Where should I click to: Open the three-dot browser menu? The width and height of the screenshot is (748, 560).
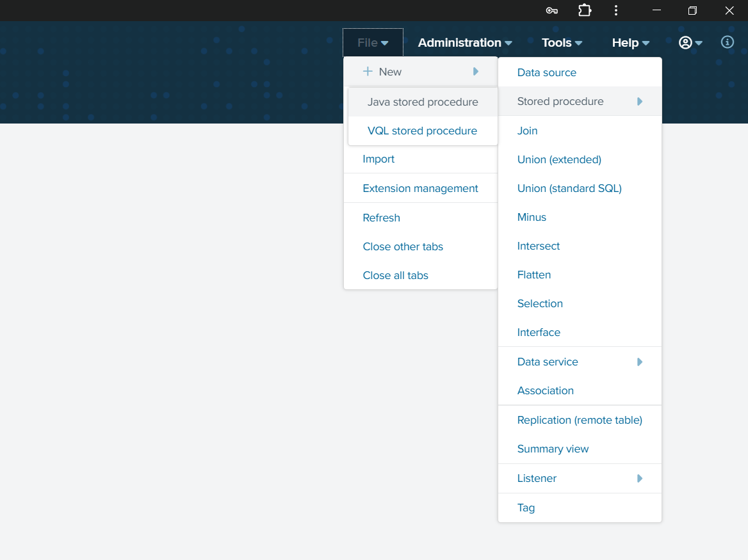pos(616,10)
